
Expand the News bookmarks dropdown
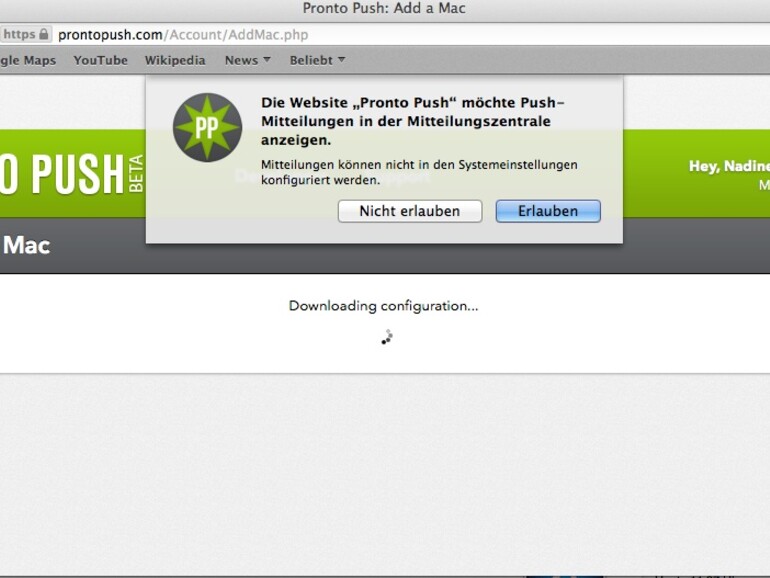point(248,60)
